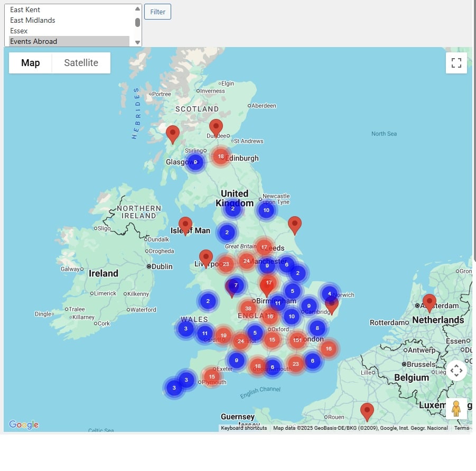Image resolution: width=476 pixels, height=471 pixels.
Task: Click the Street View pegman icon
Action: (x=456, y=409)
